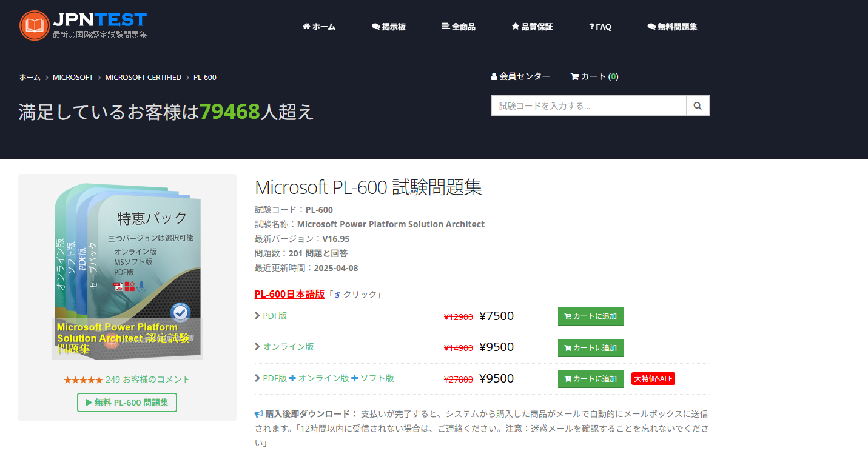The height and width of the screenshot is (465, 868).
Task: Open the PL-600日本語版 red link
Action: [x=289, y=294]
